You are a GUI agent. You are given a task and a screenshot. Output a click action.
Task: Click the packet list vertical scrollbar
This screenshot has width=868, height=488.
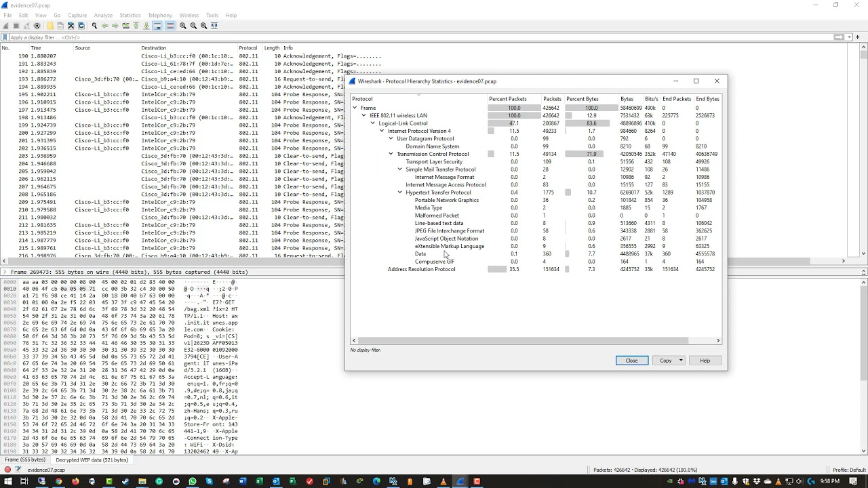864,151
